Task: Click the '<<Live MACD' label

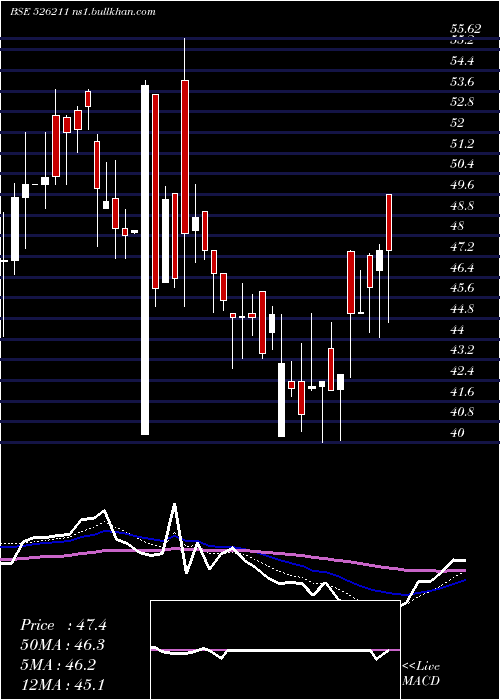Action: [x=421, y=673]
